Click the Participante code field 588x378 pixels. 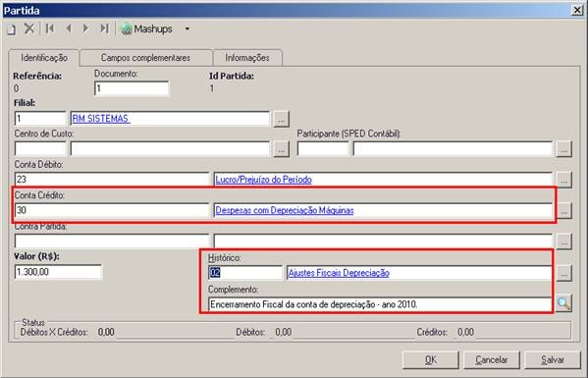[323, 149]
